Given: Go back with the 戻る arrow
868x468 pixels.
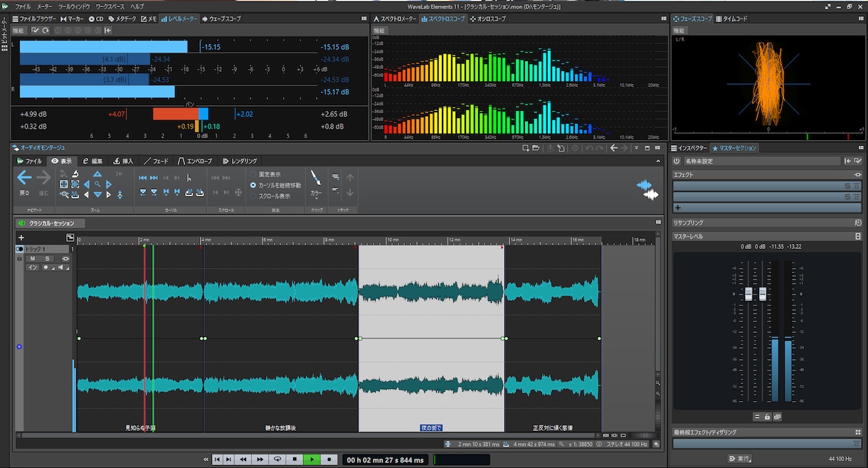Looking at the screenshot, I should tap(24, 181).
